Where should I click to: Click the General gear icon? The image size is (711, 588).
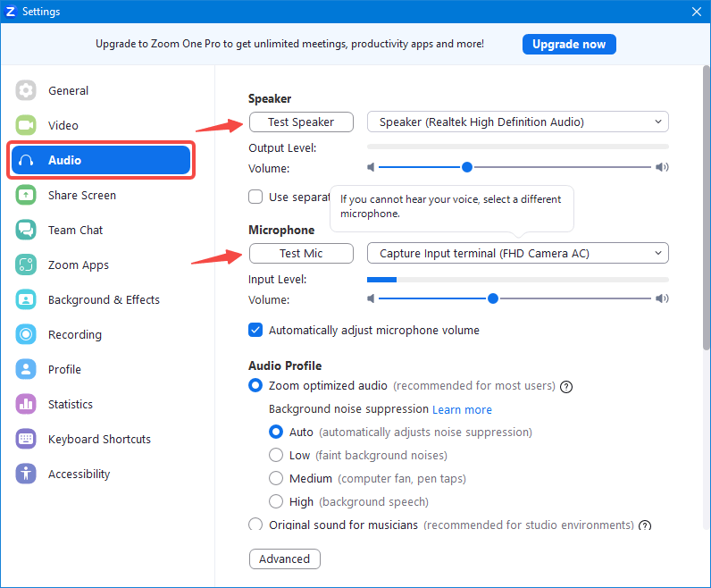[26, 90]
